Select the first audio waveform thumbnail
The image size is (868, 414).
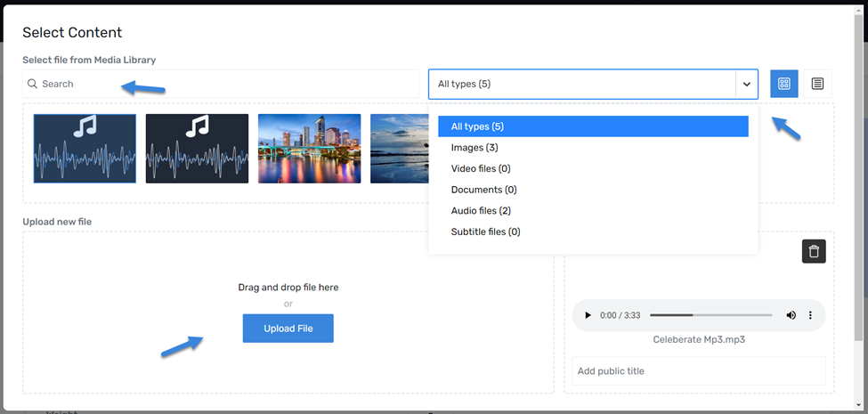pyautogui.click(x=85, y=149)
